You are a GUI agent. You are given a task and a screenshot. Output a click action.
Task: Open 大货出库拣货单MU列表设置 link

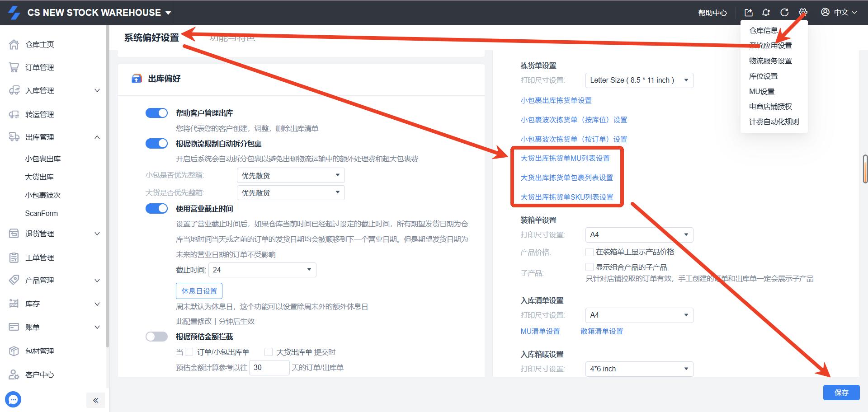(565, 158)
